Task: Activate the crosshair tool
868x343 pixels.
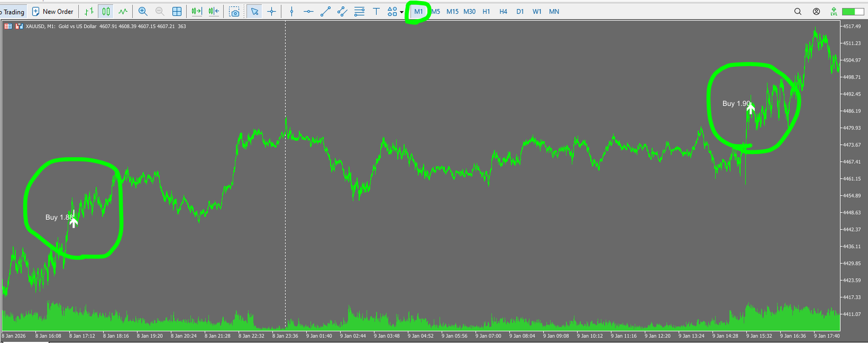Action: point(272,11)
